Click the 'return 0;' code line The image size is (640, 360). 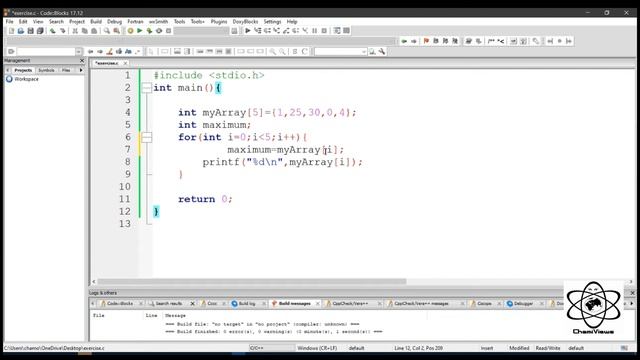(x=205, y=199)
